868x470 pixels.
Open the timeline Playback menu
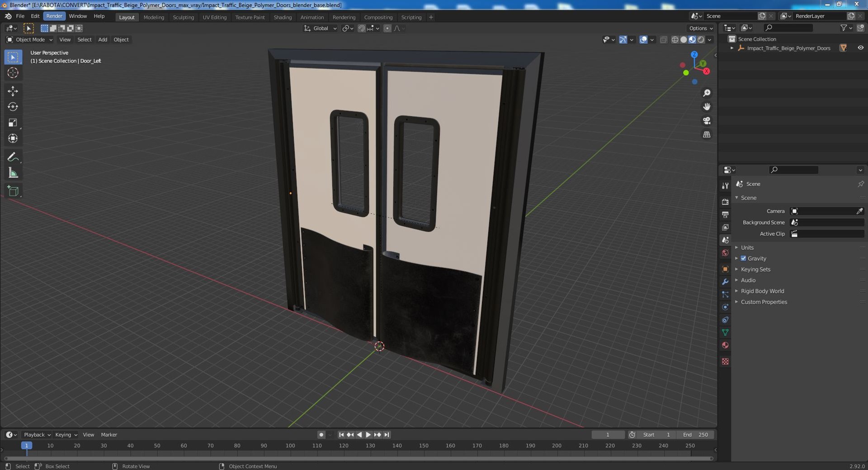(37, 435)
